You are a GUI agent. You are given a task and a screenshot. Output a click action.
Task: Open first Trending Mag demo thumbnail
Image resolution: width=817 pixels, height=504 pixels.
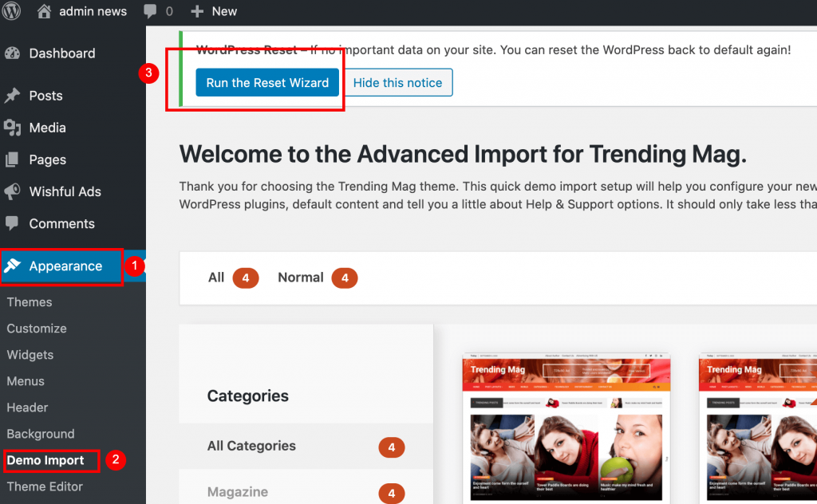click(566, 427)
